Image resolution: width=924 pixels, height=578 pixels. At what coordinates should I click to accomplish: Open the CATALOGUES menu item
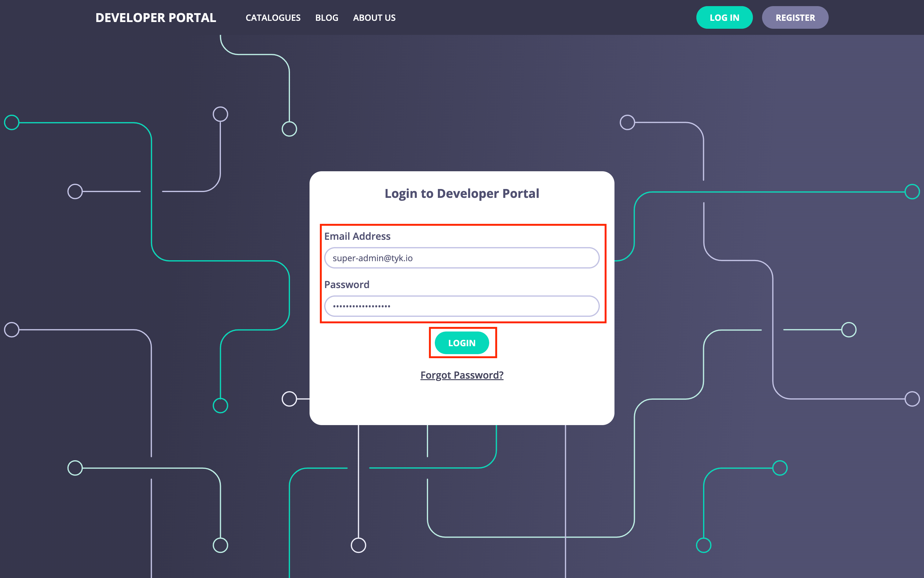pos(273,18)
